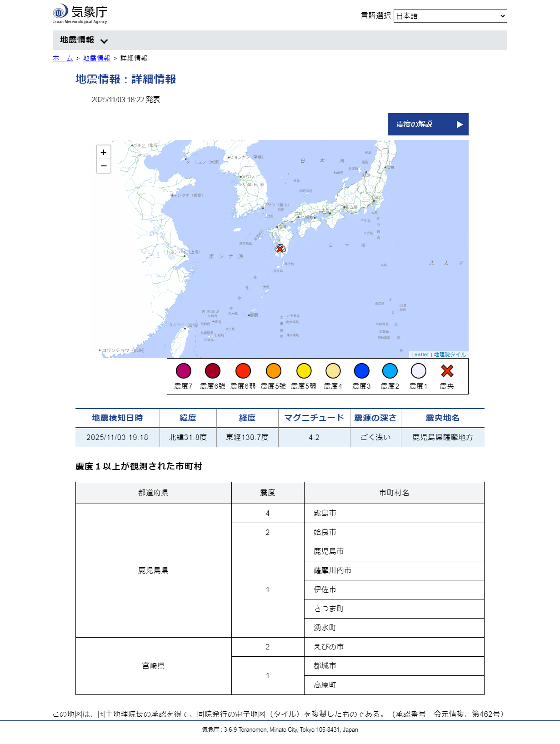
Task: Click the 市町村名 table header
Action: 394,493
